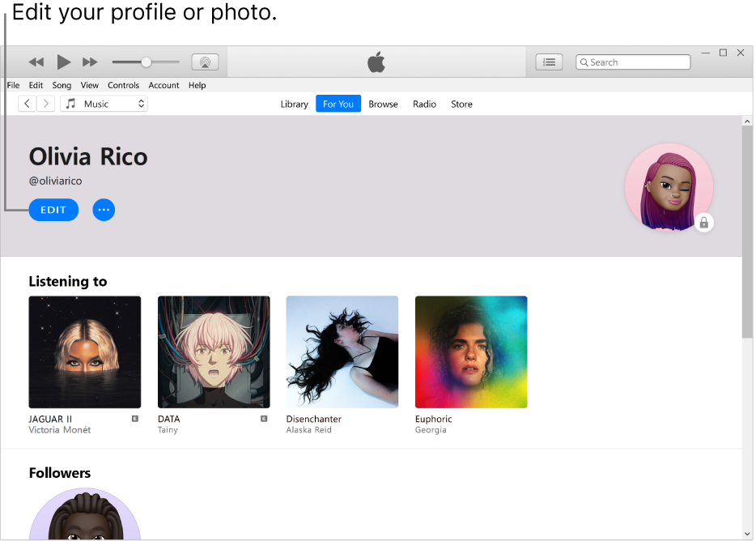
Task: Click the Listening to section heading
Action: click(x=68, y=281)
